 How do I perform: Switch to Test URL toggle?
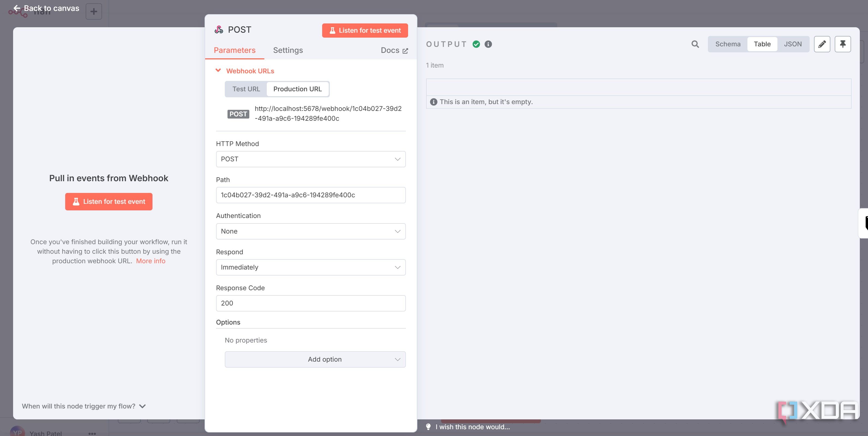[246, 89]
